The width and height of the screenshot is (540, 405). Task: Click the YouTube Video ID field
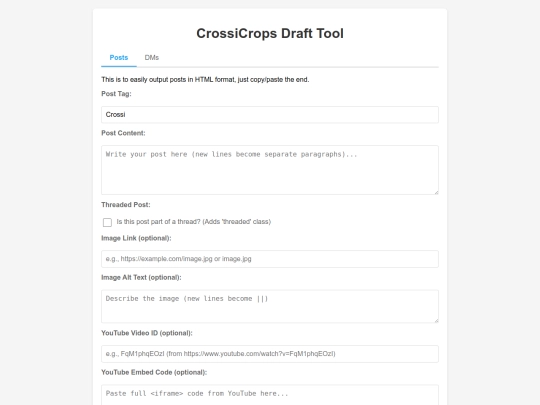click(270, 354)
